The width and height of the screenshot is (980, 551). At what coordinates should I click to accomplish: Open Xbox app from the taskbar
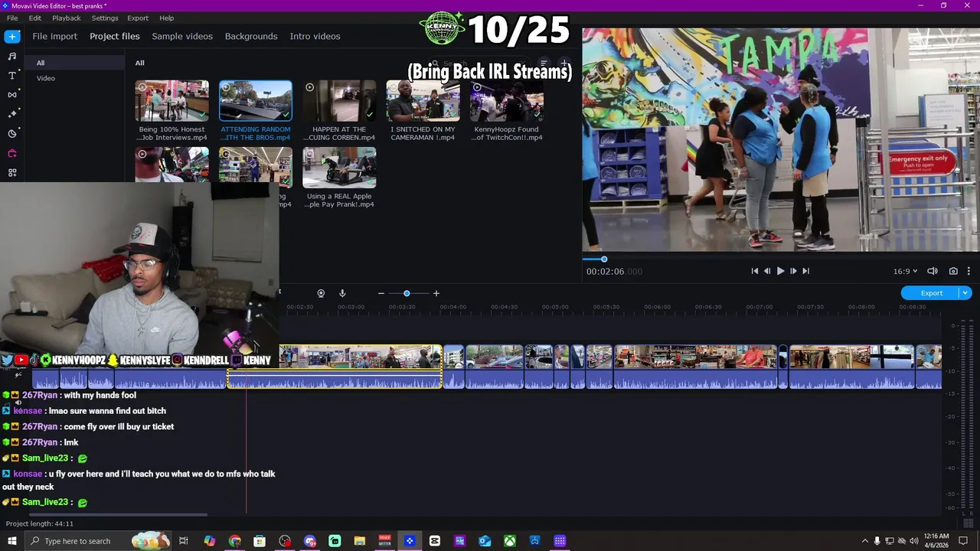(x=510, y=541)
